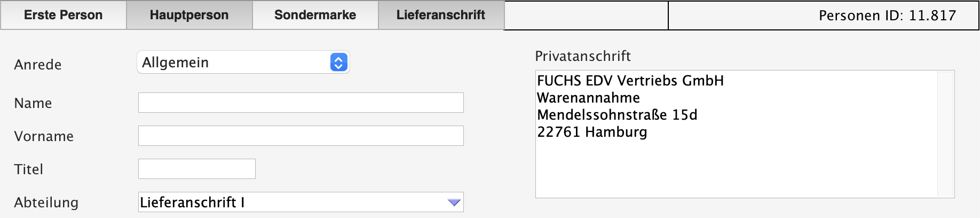Open the Anrede dropdown showing Allgemein
Screen dimensions: 980x218
tap(235, 63)
